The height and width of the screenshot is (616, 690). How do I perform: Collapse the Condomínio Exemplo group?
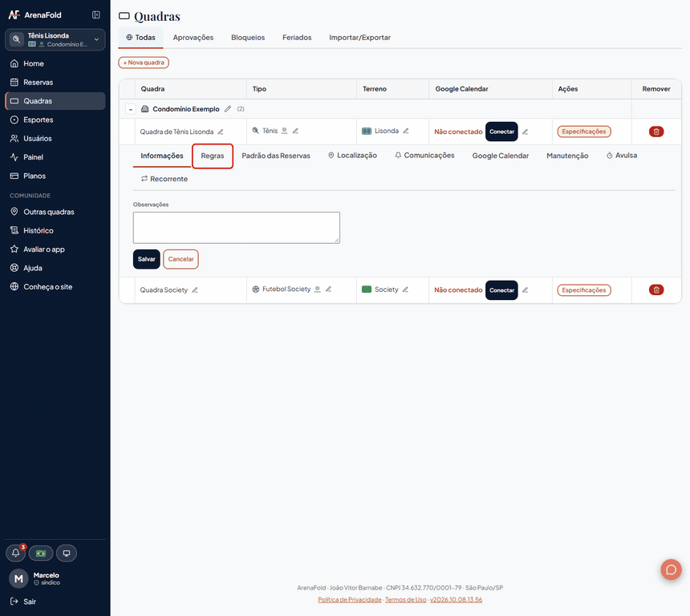pos(130,109)
